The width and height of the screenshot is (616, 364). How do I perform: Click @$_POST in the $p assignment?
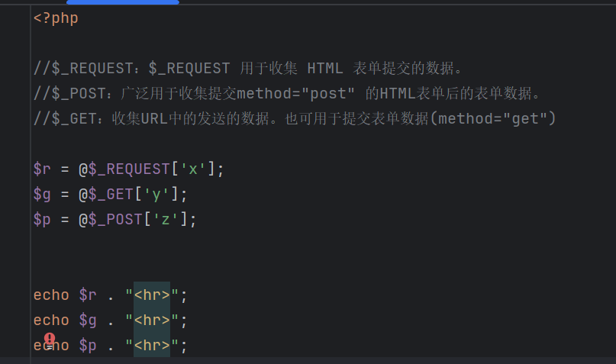111,220
